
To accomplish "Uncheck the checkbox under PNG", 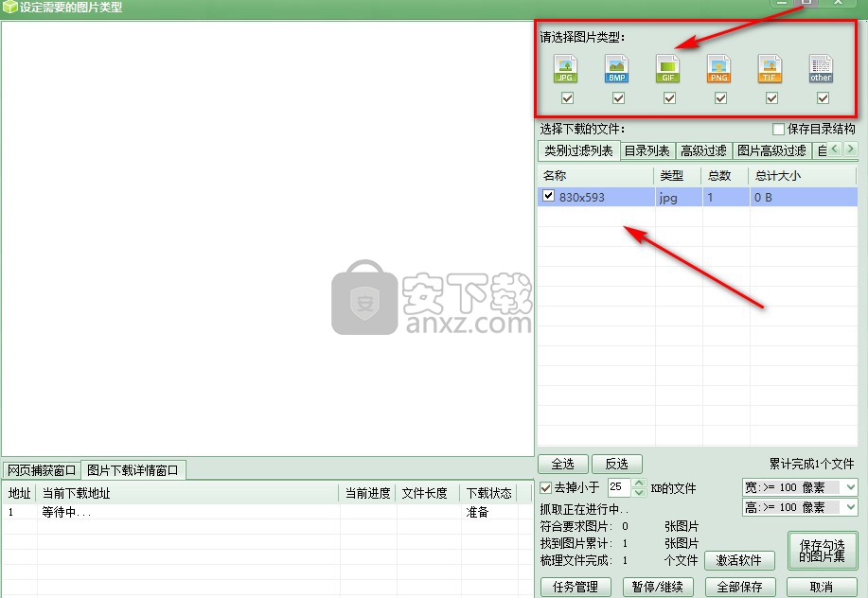I will 720,97.
